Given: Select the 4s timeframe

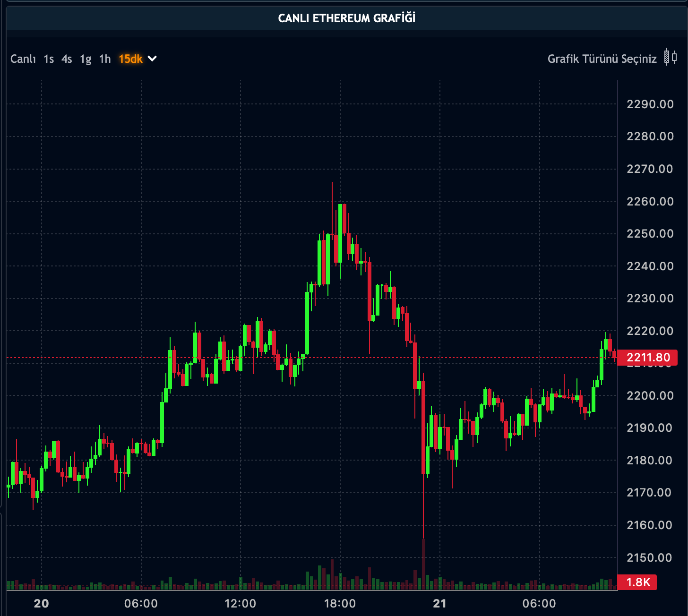Looking at the screenshot, I should click(x=67, y=59).
